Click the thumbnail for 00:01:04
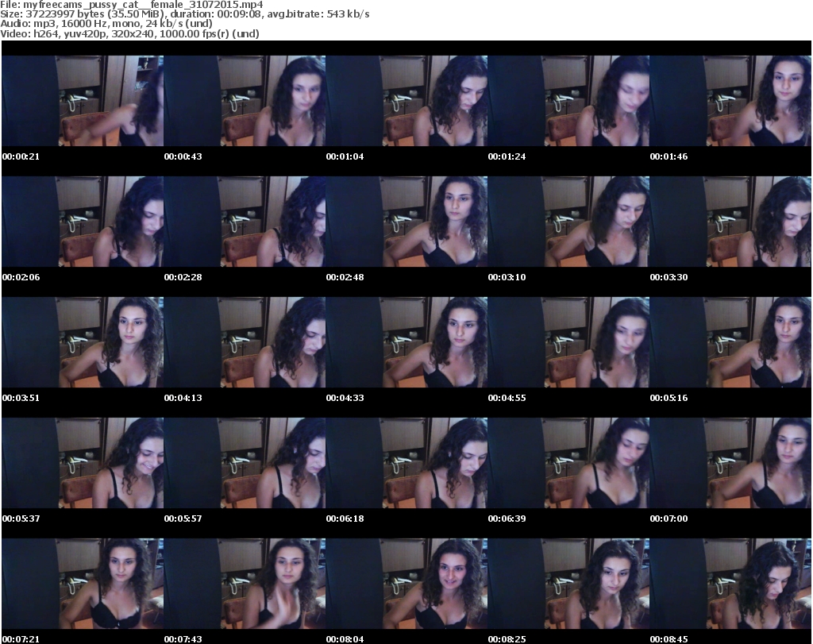 point(406,101)
